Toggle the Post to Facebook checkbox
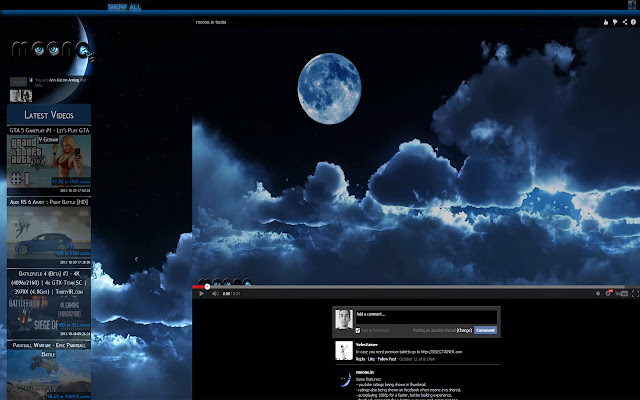Image resolution: width=640 pixels, height=400 pixels. pos(358,330)
